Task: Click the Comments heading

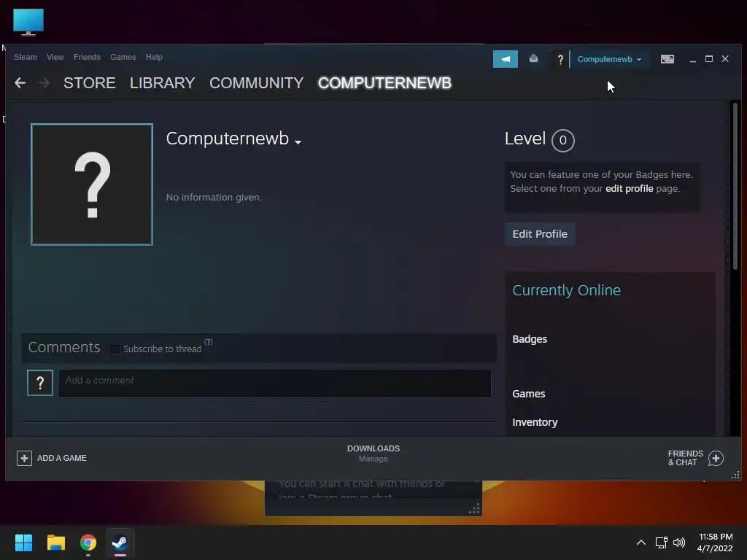Action: coord(64,347)
